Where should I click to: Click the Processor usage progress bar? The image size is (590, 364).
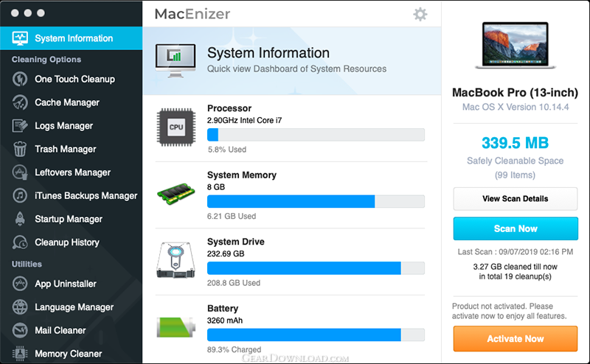point(316,135)
